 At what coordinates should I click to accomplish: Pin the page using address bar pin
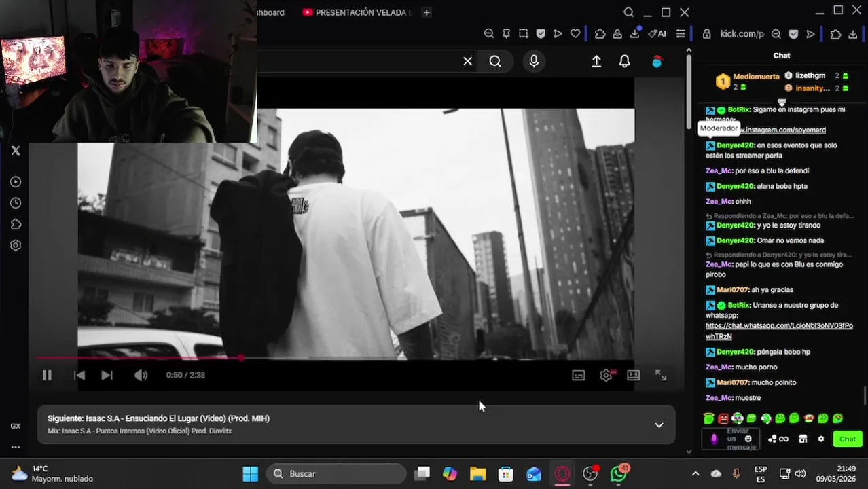(506, 34)
